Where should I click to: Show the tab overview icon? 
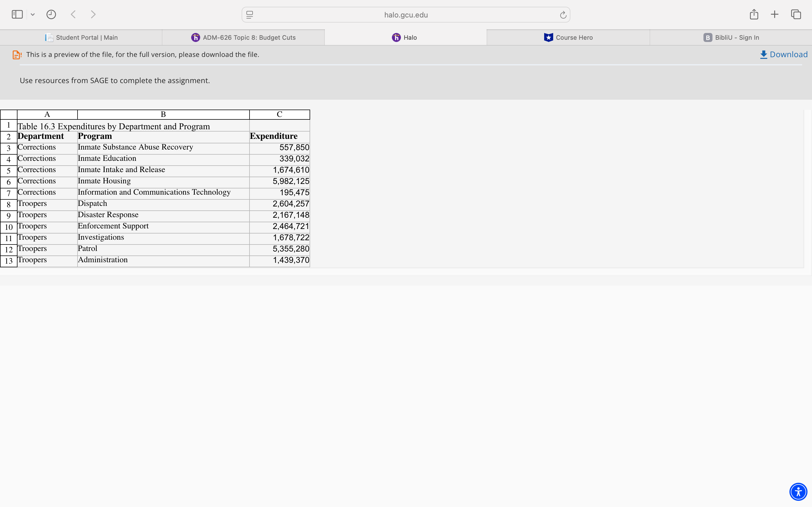[x=796, y=14]
